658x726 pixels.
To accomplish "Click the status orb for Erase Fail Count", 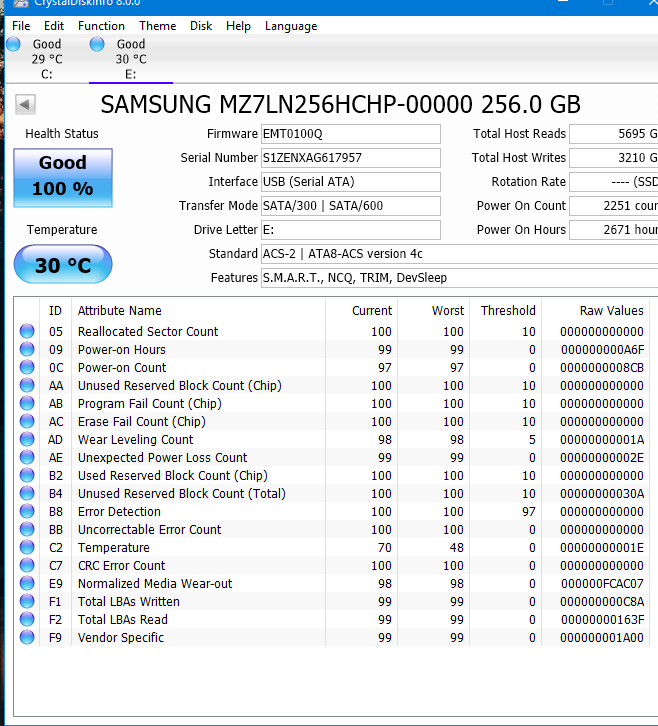I will coord(27,422).
